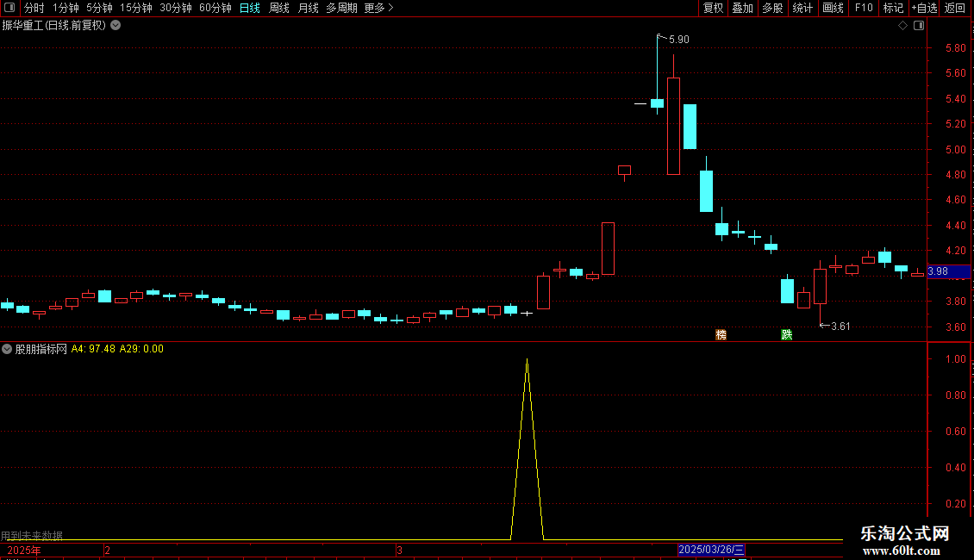Click the 2025/03/26/三 date label
The image size is (974, 560).
pyautogui.click(x=710, y=550)
